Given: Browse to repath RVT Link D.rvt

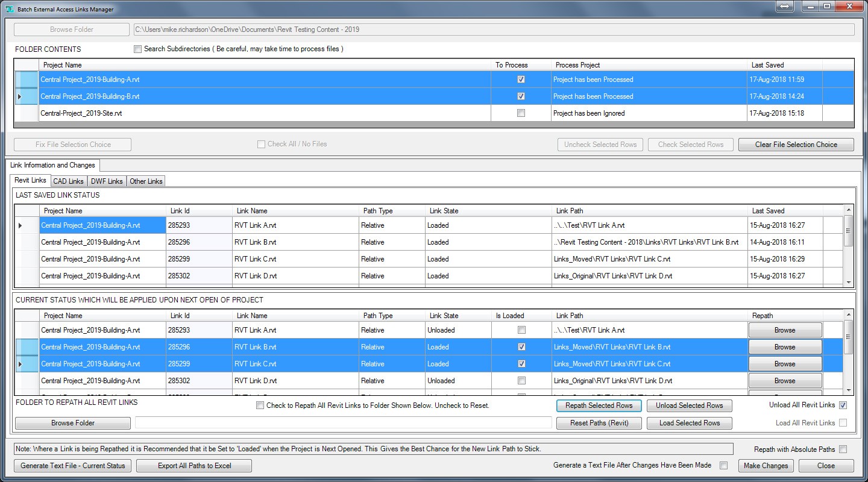Looking at the screenshot, I should 785,381.
